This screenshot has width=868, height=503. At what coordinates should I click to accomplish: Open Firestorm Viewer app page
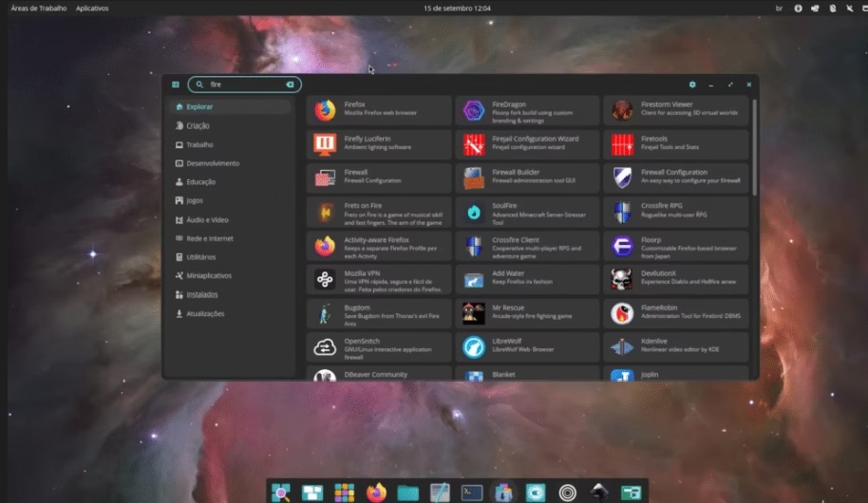pyautogui.click(x=674, y=111)
